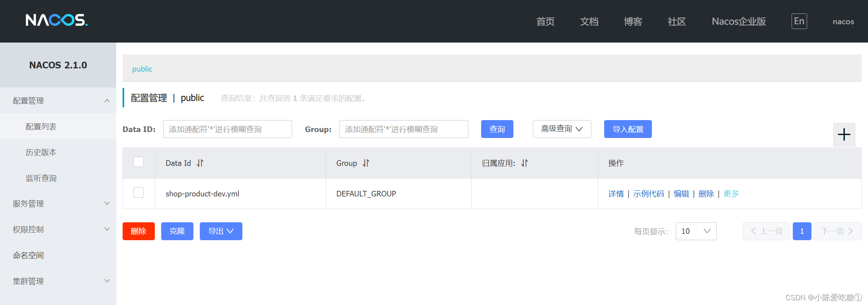This screenshot has height=305, width=868.
Task: Open the Nacos企业版 menu link
Action: coord(739,21)
